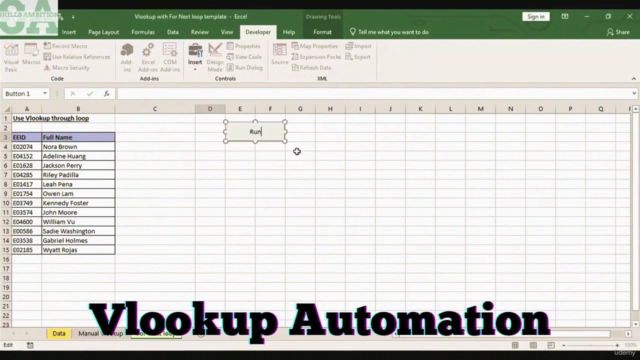Click the cell 'E04152'
Screen dimensions: 640x360
[x=27, y=156]
